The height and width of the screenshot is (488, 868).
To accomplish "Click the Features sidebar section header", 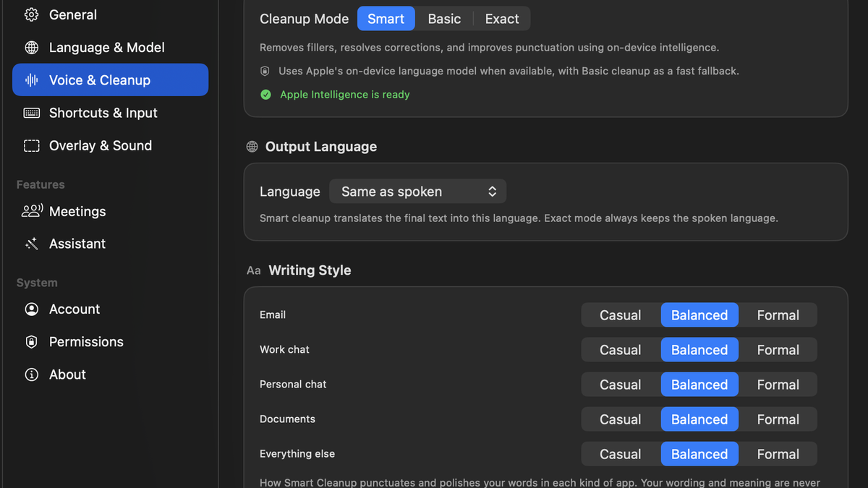I will 41,185.
